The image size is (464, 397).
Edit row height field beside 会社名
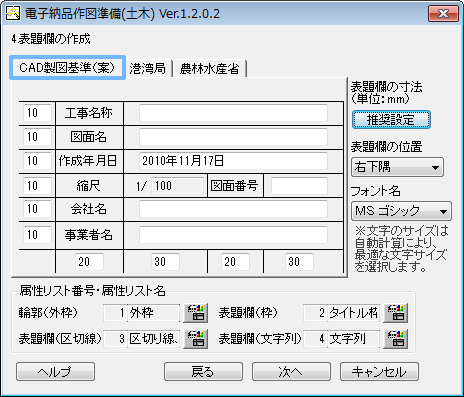pyautogui.click(x=37, y=209)
